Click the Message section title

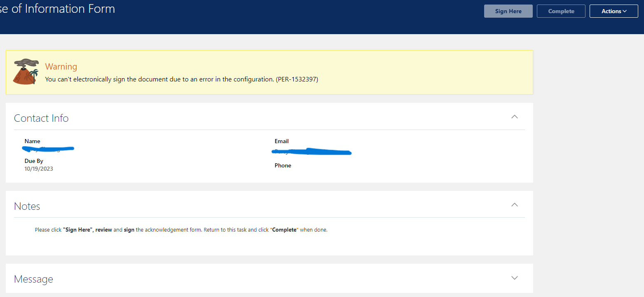click(33, 279)
